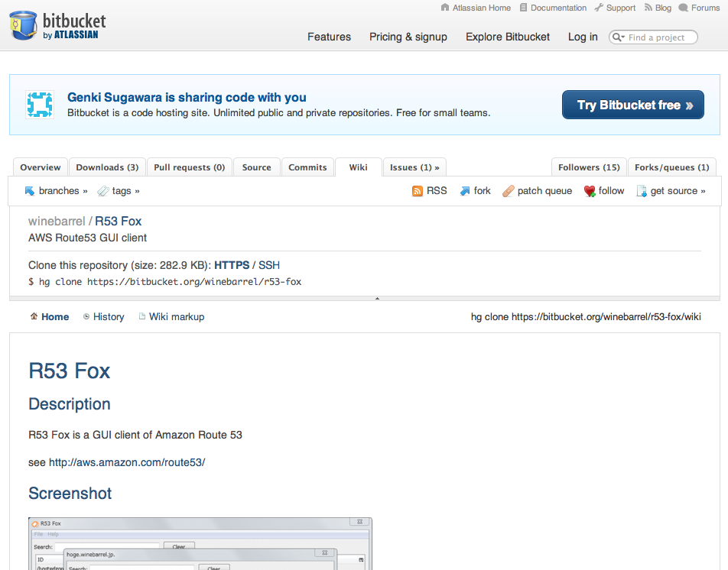
Task: Open the Downloads (3) tab
Action: click(x=107, y=167)
